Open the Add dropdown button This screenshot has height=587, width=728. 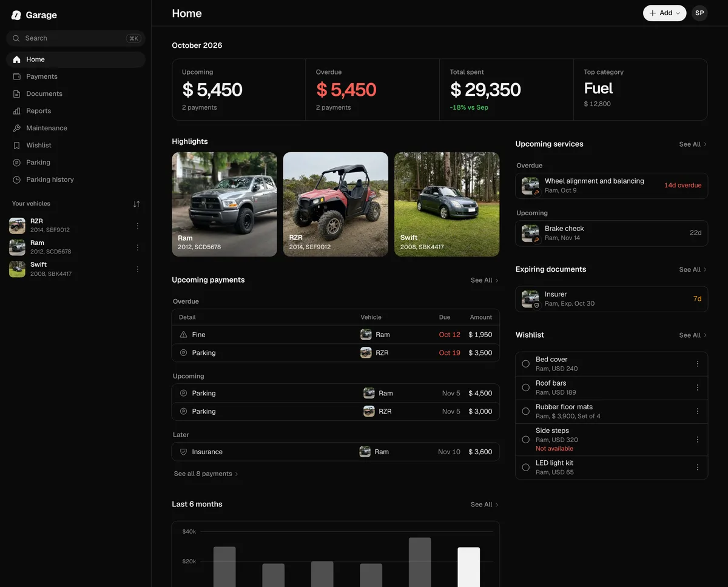click(664, 13)
